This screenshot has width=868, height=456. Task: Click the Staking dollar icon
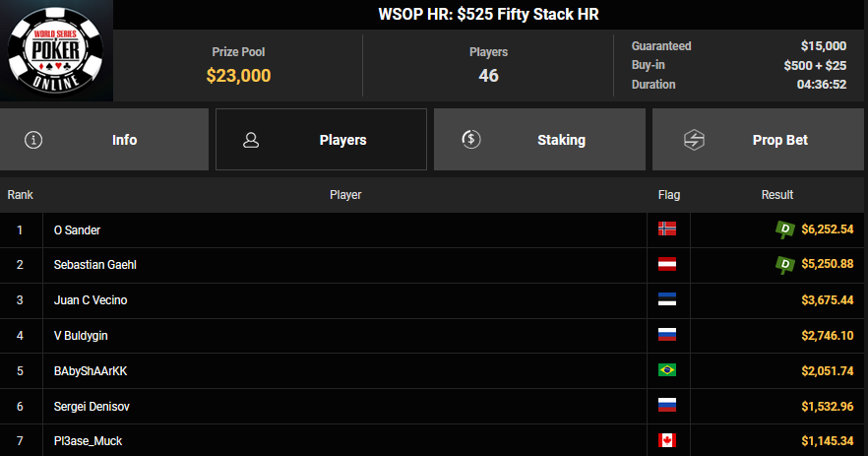tap(470, 140)
